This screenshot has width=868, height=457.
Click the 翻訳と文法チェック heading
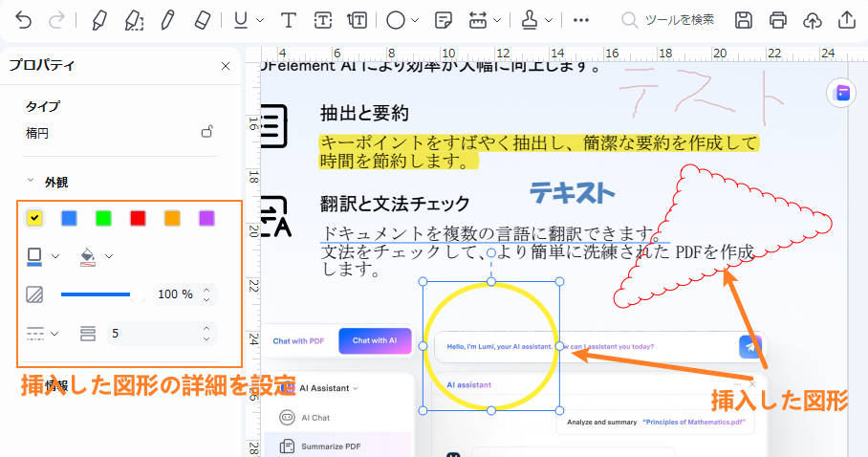click(x=395, y=204)
